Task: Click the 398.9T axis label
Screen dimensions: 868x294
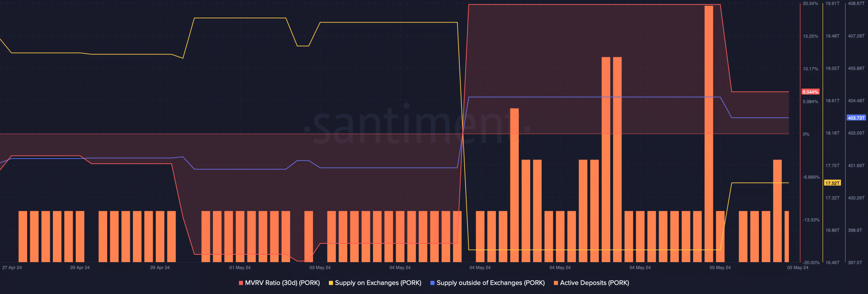Action: (855, 230)
